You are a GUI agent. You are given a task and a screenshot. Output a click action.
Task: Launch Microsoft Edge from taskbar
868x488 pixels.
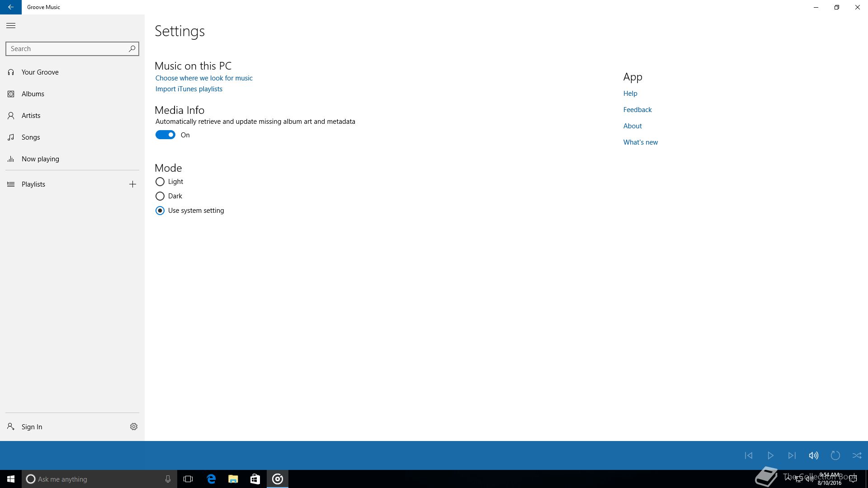coord(211,479)
